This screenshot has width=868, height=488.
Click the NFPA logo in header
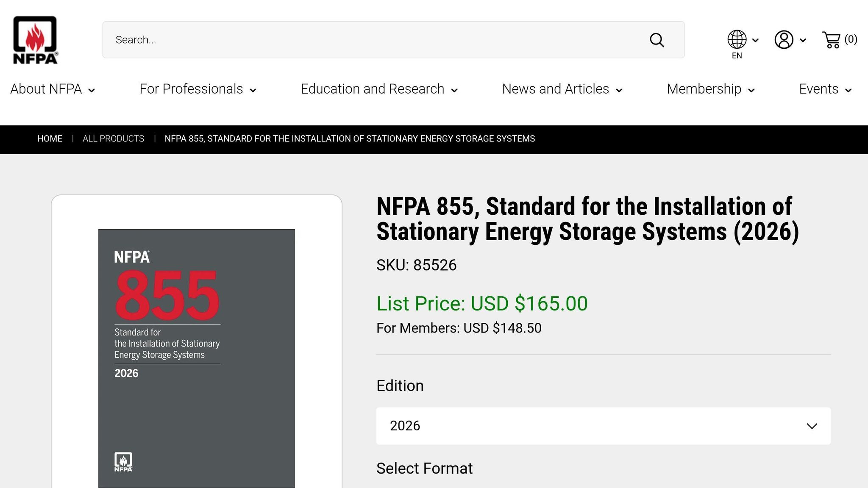click(36, 40)
